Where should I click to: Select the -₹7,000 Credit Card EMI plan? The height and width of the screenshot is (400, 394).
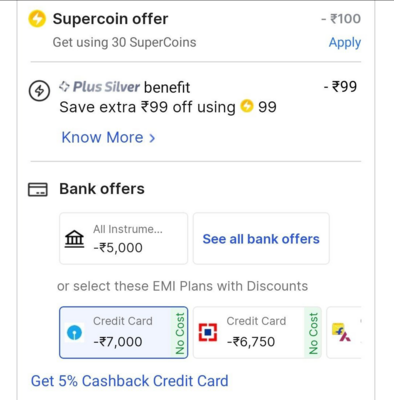[x=124, y=333]
